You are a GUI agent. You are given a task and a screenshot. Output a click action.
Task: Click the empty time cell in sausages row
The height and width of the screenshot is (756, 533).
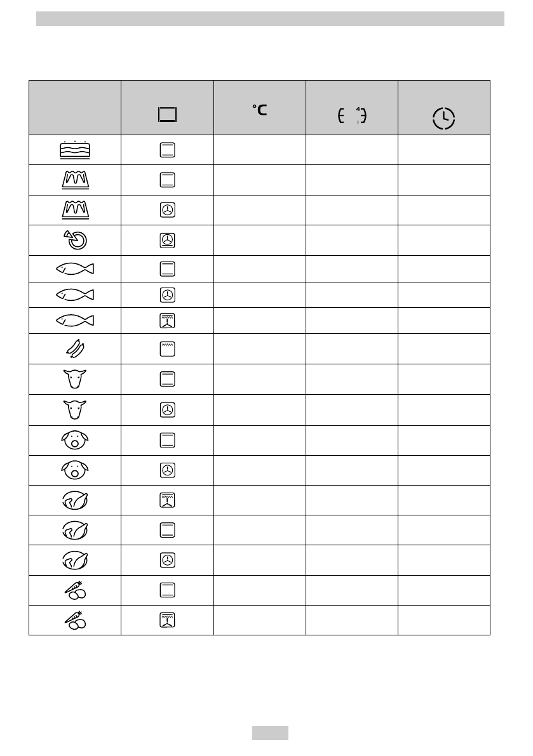pyautogui.click(x=443, y=348)
